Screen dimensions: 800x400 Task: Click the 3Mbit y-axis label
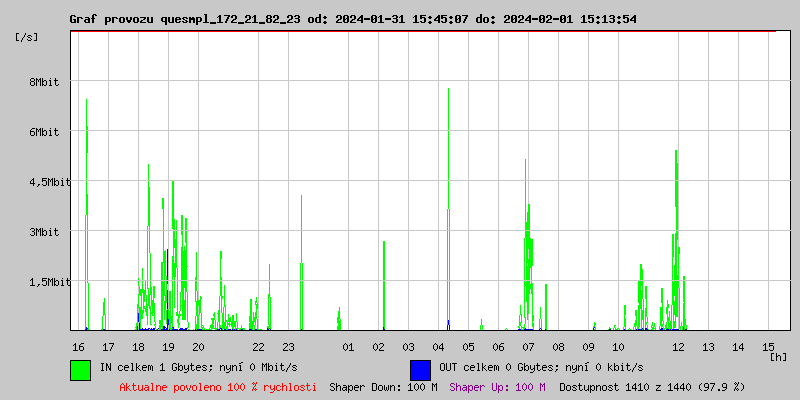coord(45,232)
